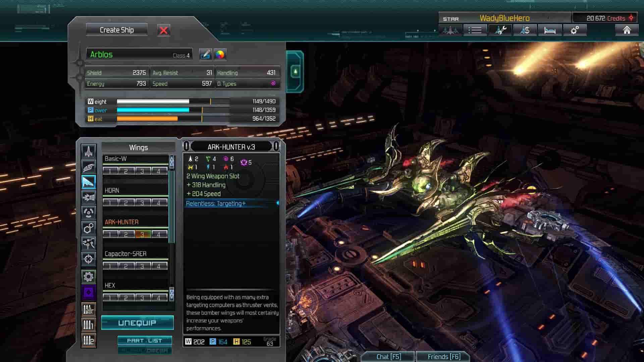Screen dimensions: 644x362
Task: Open the starred ammo weapons icon
Action: (89, 310)
